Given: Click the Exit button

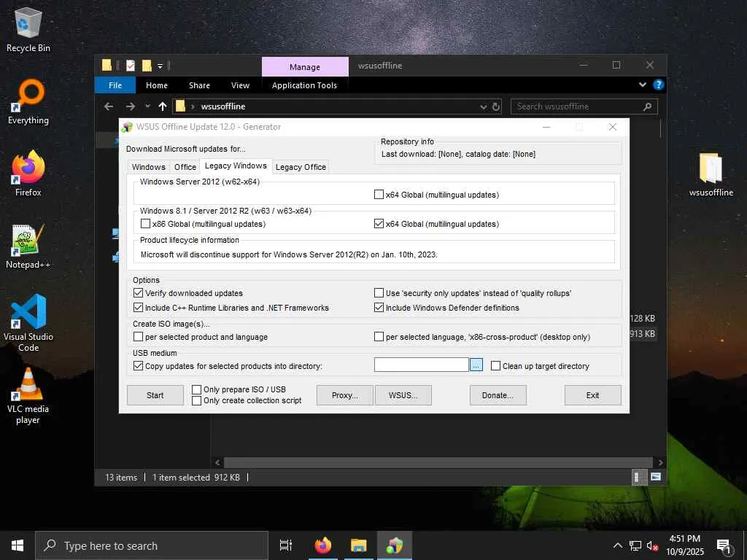Looking at the screenshot, I should 592,395.
